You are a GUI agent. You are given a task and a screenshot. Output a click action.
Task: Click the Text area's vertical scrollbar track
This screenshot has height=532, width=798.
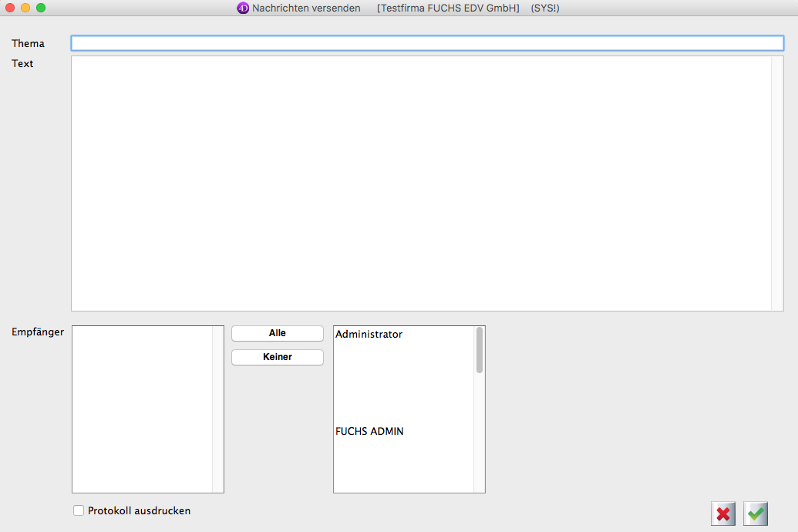(x=777, y=184)
